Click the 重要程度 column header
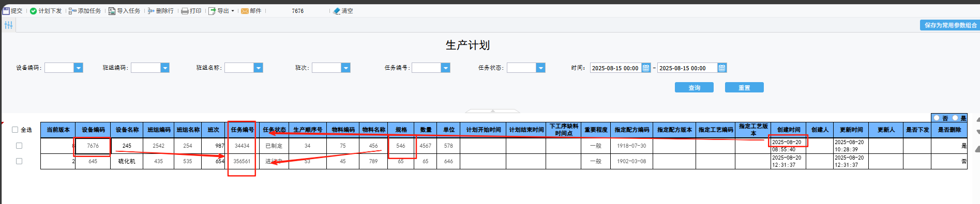 596,130
